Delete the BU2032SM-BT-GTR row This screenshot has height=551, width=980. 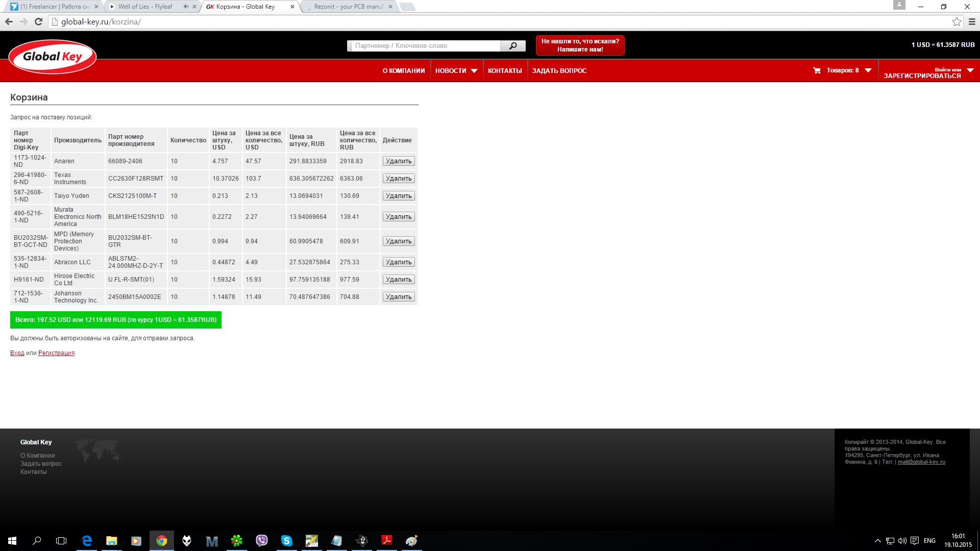coord(399,241)
